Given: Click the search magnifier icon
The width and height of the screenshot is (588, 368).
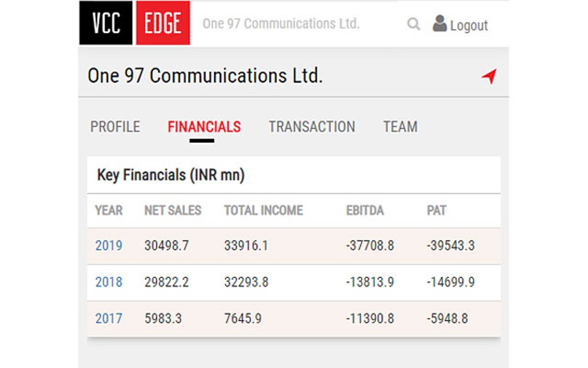Looking at the screenshot, I should tap(413, 24).
